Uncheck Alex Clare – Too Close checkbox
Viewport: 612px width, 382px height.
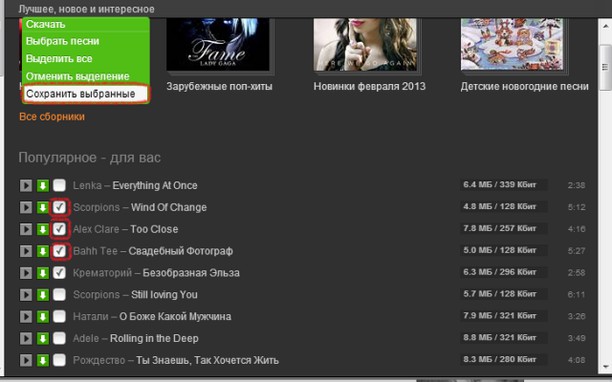point(59,229)
